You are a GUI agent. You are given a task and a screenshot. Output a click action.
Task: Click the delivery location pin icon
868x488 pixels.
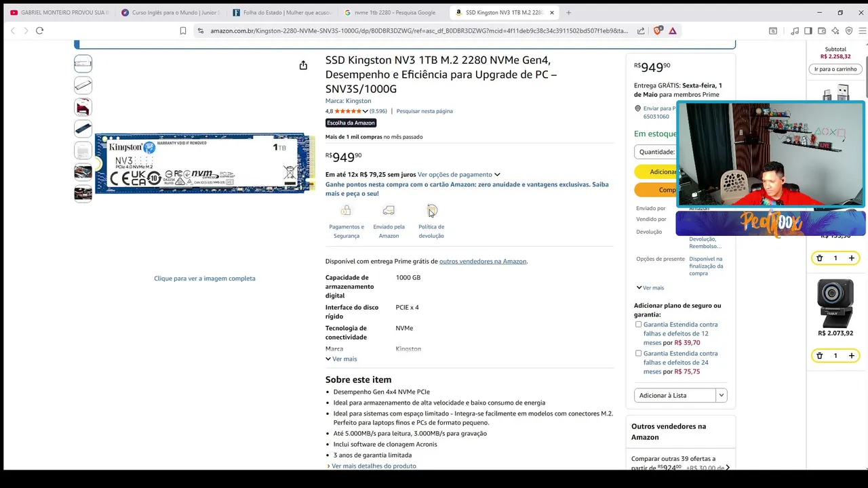point(637,108)
